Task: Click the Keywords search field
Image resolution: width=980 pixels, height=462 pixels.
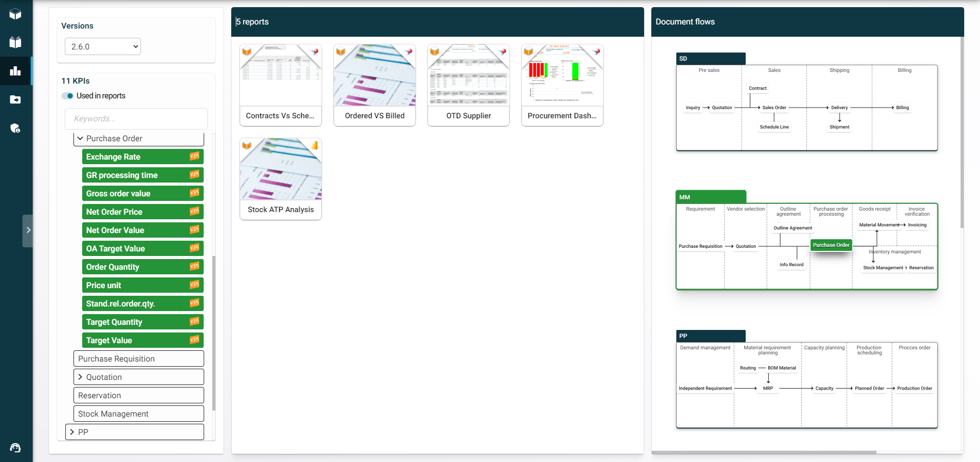Action: point(136,119)
